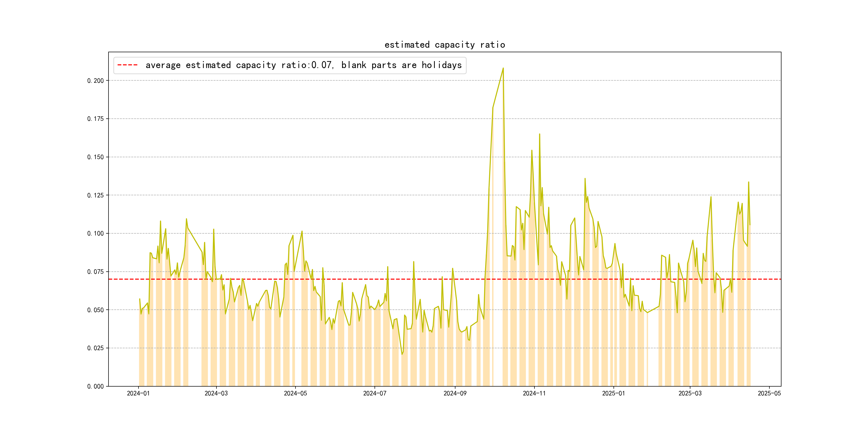Click the legend text about average ratio
This screenshot has height=434, width=868.
303,65
